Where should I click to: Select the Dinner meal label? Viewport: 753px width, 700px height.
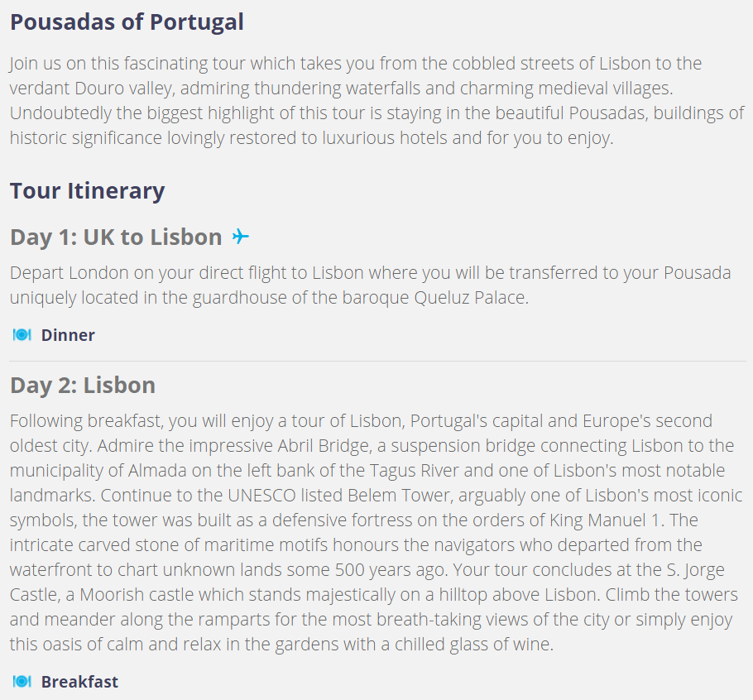68,335
